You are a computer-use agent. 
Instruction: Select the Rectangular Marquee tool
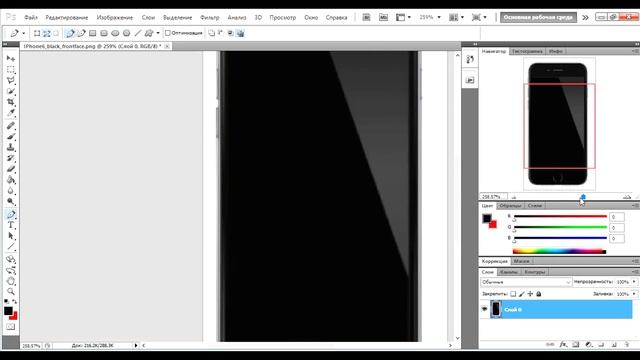pos(11,69)
